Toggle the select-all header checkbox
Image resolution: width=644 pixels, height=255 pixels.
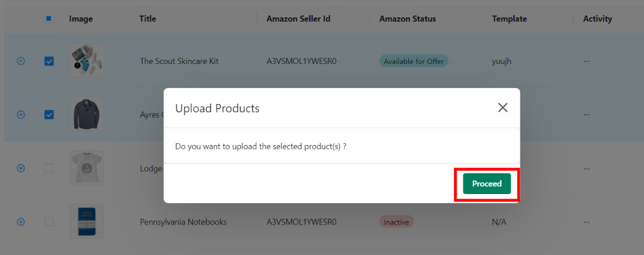(x=48, y=18)
